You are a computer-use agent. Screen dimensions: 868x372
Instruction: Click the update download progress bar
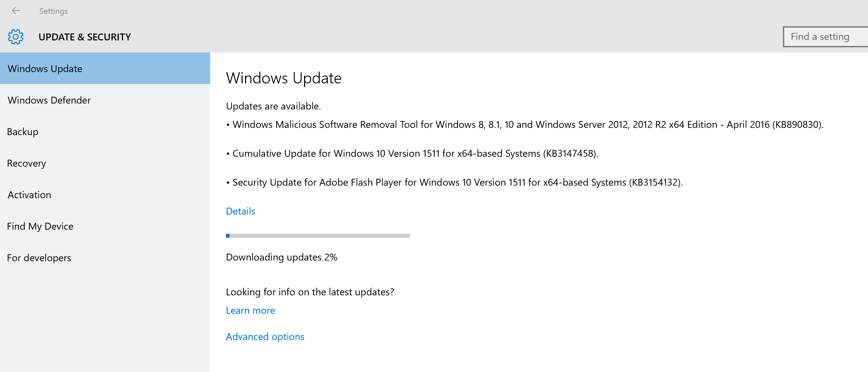click(x=318, y=236)
